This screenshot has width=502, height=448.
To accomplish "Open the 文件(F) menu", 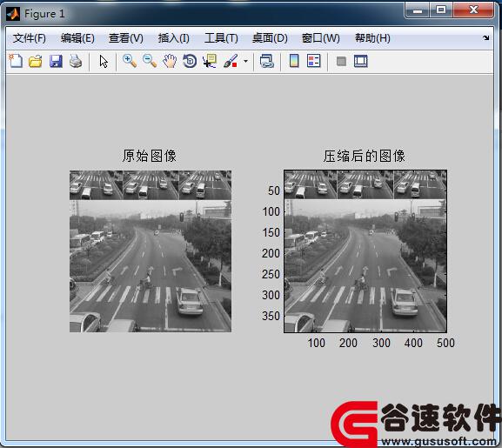I will [x=29, y=38].
